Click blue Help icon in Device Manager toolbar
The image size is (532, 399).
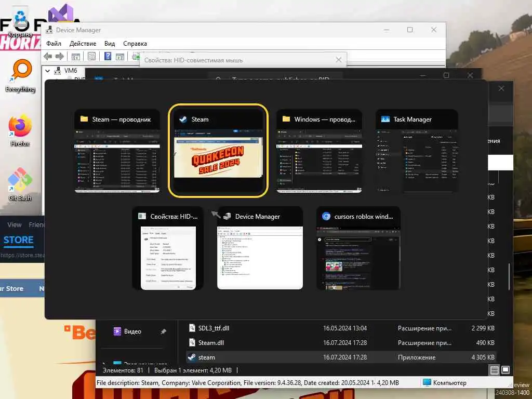(x=108, y=56)
